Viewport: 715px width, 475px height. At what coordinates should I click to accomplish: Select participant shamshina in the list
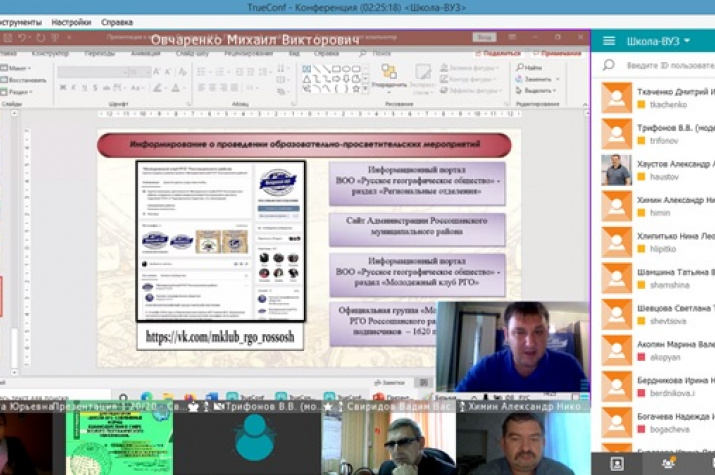coord(658,278)
